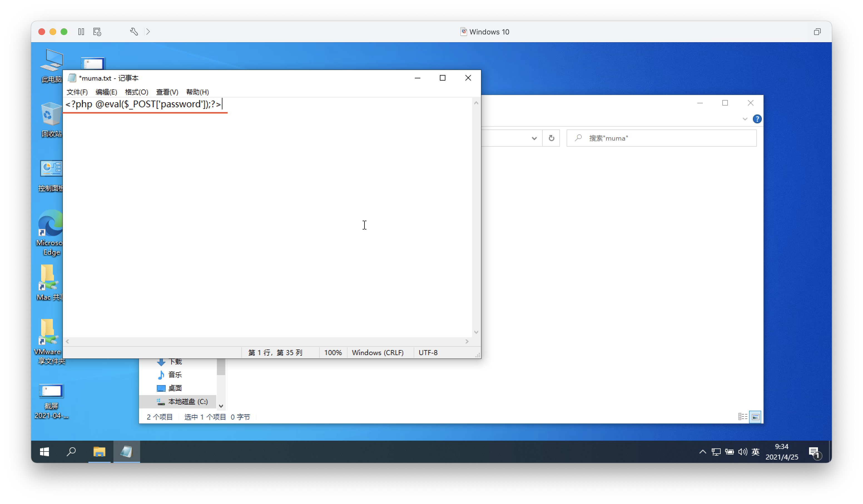Enter full screen using the green button
The width and height of the screenshot is (863, 504).
point(64,32)
